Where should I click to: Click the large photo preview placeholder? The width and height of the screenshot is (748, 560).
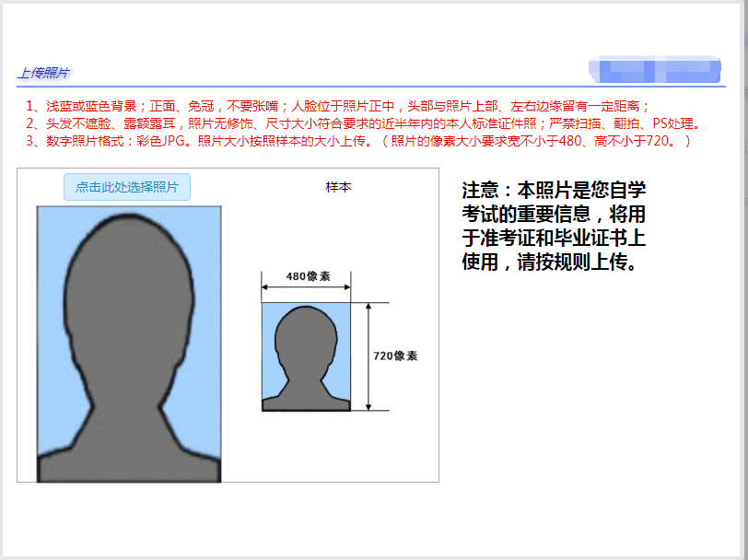point(128,343)
